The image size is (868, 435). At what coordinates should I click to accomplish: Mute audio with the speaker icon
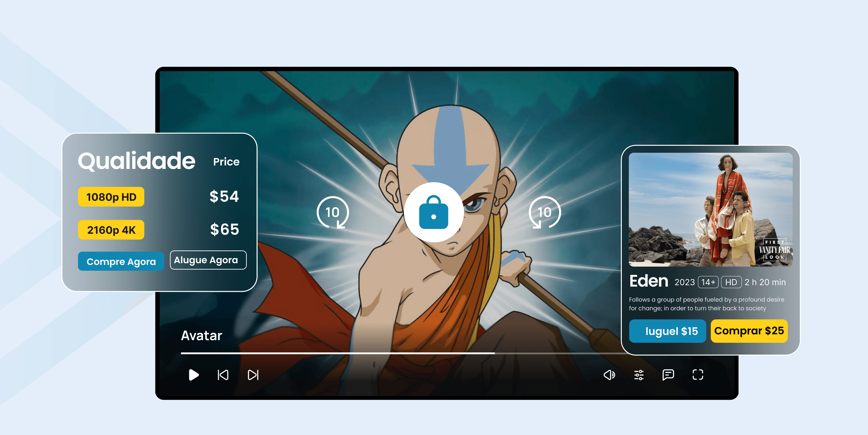pyautogui.click(x=609, y=375)
